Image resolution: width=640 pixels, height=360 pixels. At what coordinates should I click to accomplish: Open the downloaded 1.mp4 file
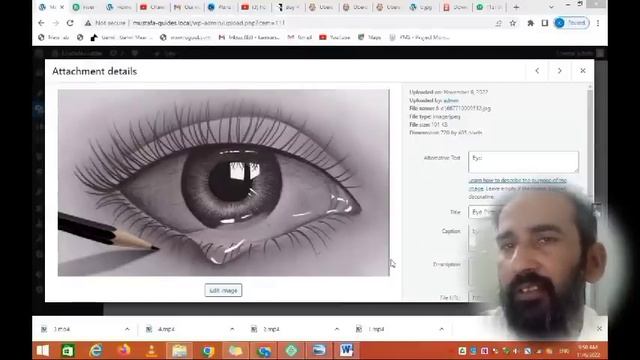tap(376, 329)
